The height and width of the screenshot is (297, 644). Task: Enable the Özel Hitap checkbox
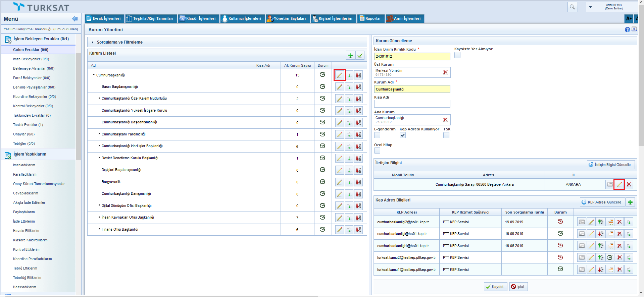pyautogui.click(x=377, y=151)
